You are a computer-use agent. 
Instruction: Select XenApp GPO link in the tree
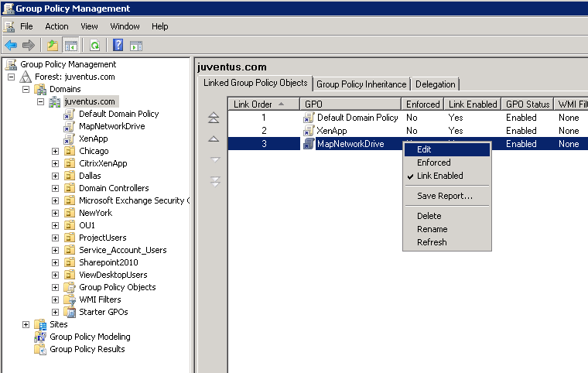(x=94, y=139)
